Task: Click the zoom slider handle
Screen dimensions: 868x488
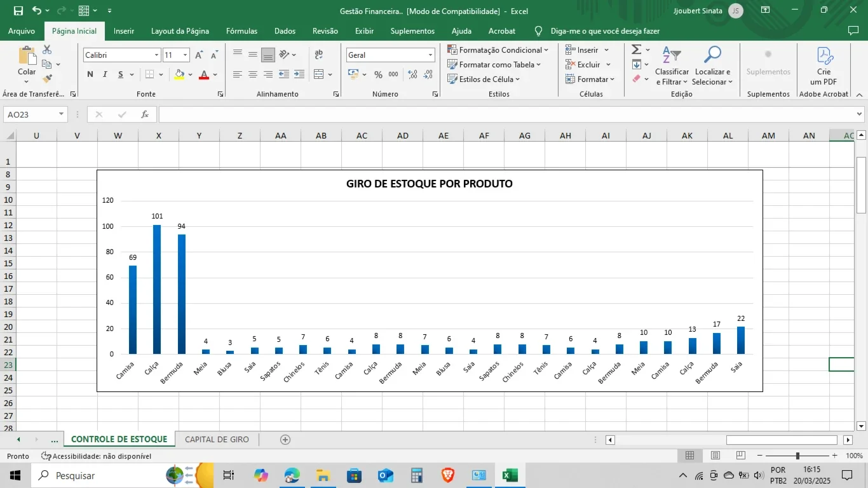Action: pyautogui.click(x=797, y=456)
